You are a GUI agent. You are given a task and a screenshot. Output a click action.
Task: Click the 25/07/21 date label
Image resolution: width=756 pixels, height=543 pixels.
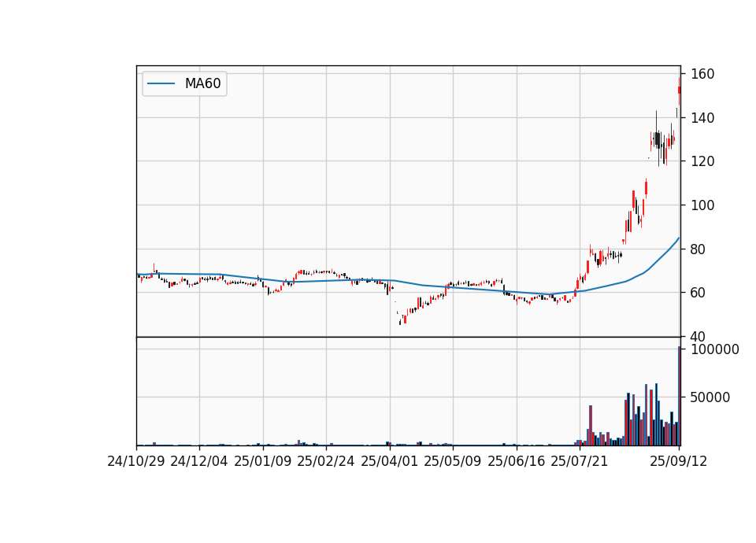click(x=580, y=461)
